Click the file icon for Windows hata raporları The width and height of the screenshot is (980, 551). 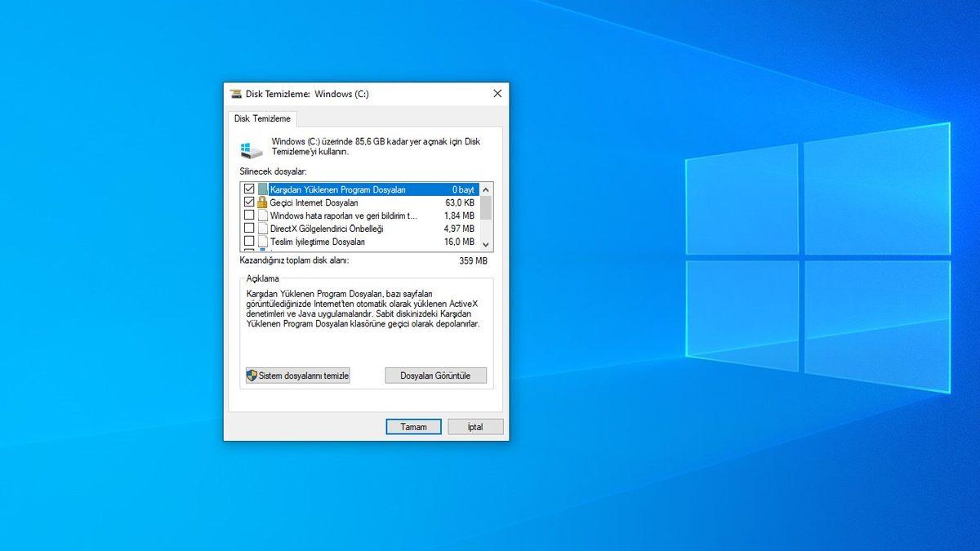click(x=263, y=215)
